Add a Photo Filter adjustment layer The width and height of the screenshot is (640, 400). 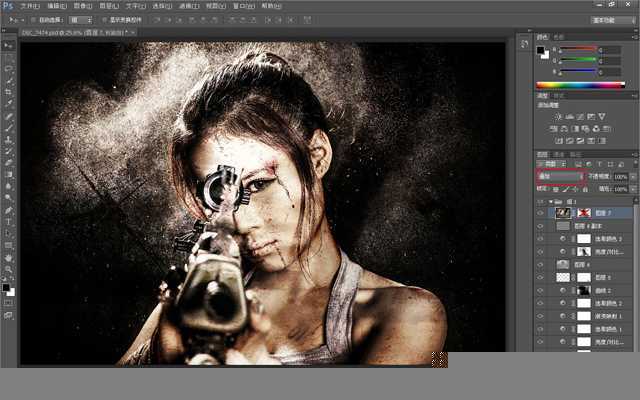pyautogui.click(x=585, y=129)
